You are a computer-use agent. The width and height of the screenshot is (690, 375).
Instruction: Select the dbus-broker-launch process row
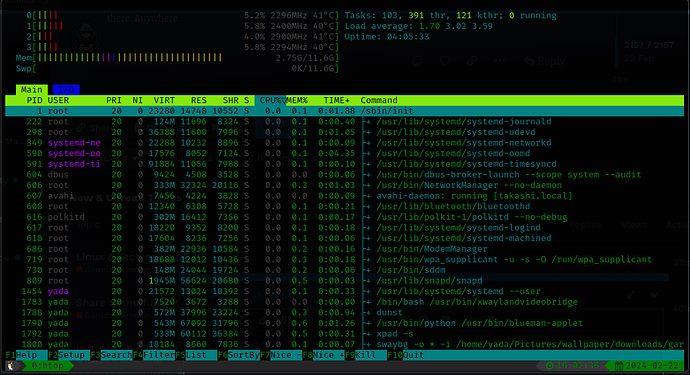(345, 175)
